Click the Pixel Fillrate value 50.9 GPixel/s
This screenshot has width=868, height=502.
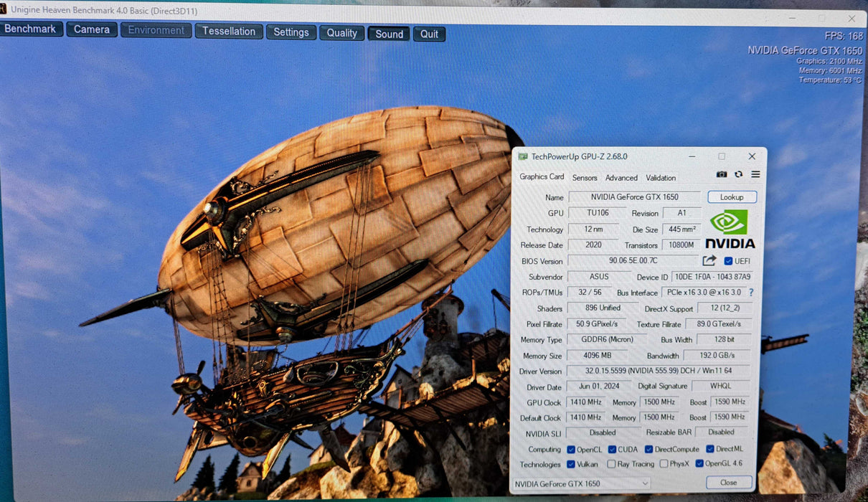[597, 324]
